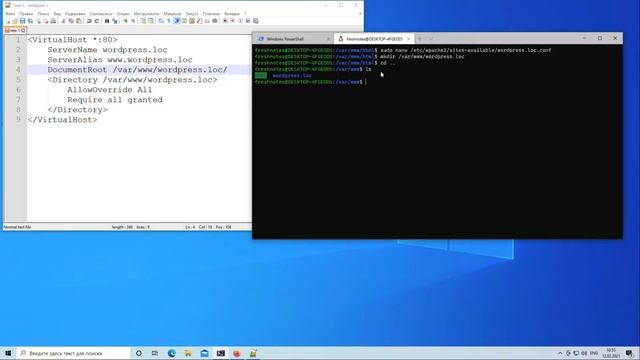The height and width of the screenshot is (360, 640).
Task: Click the Zoom Out icon in Notepad++
Action: [133, 21]
